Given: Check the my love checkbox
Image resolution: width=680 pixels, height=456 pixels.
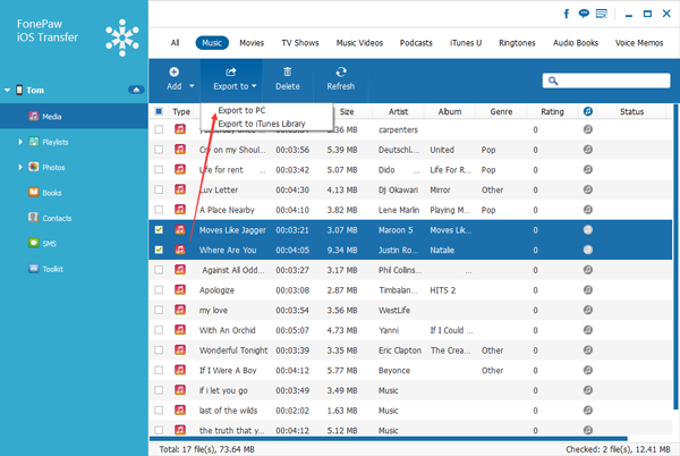Looking at the screenshot, I should click(159, 310).
